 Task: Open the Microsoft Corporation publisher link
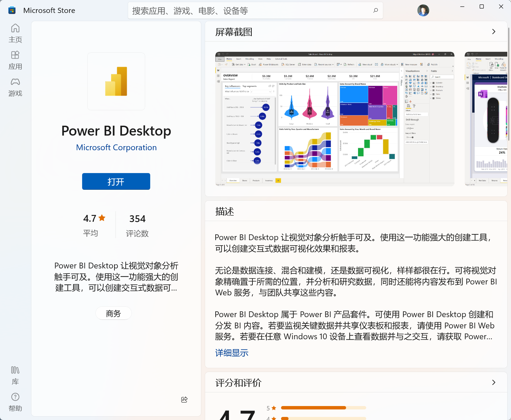pyautogui.click(x=116, y=147)
